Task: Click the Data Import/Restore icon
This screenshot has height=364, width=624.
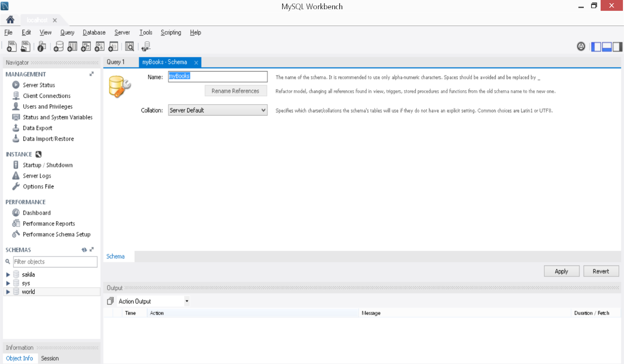Action: point(16,139)
